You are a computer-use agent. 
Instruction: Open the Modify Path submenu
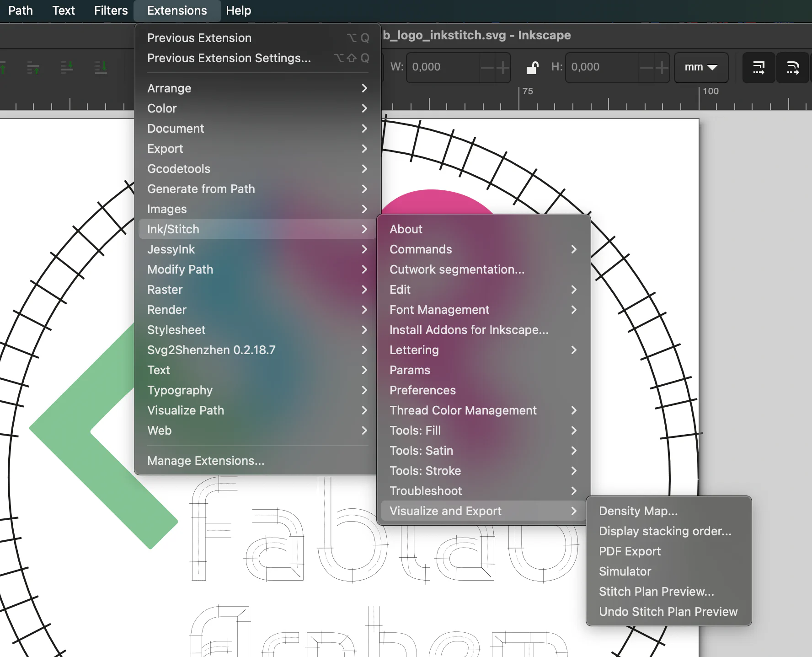[258, 269]
